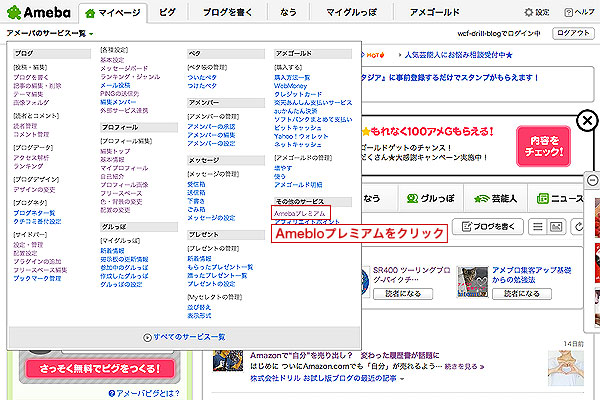This screenshot has height=400, width=600.
Task: Open the ヘルプ help icon link
Action: 579,12
